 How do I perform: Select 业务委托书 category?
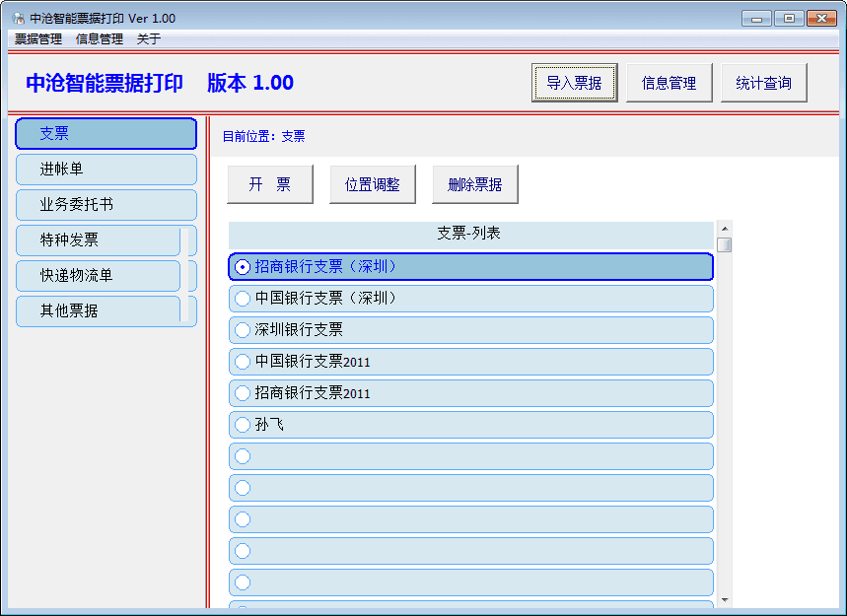pyautogui.click(x=106, y=205)
